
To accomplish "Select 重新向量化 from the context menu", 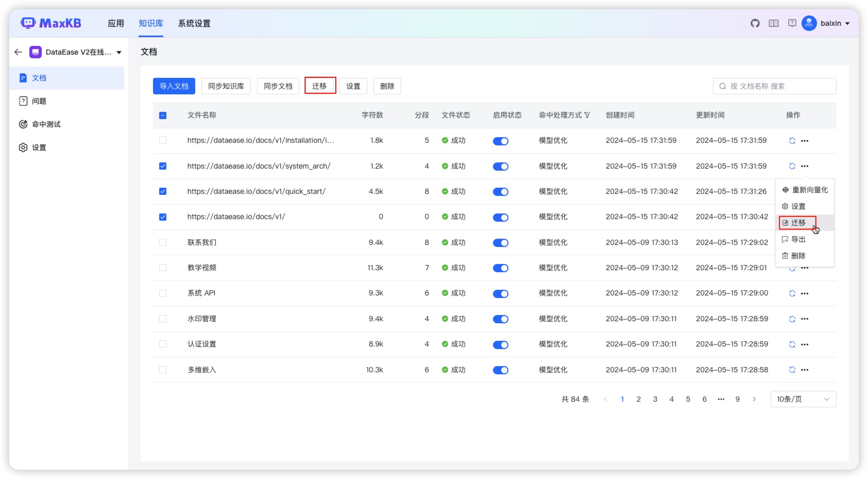I will [x=805, y=190].
